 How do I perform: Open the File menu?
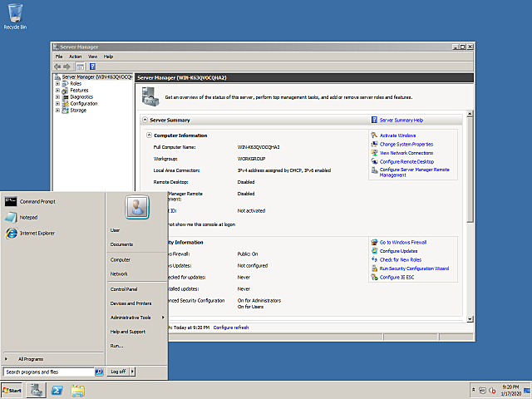click(x=59, y=57)
